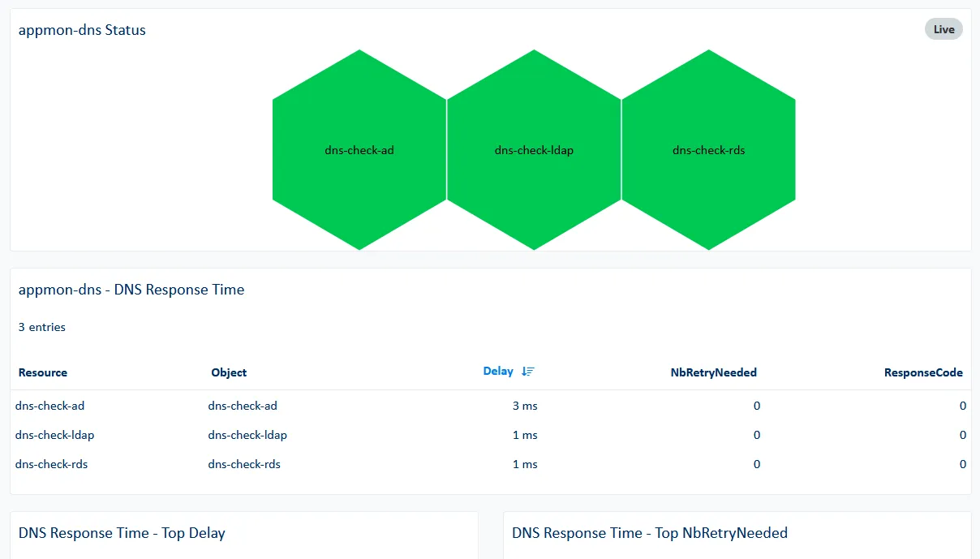Viewport: 980px width, 559px height.
Task: Sort by the ResponseCode column header
Action: (x=923, y=372)
